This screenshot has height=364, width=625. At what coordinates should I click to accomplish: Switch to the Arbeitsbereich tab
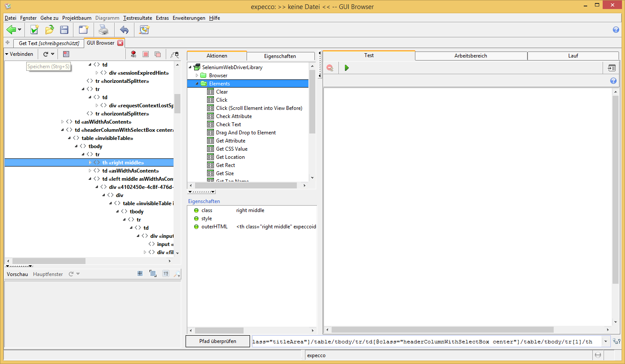pyautogui.click(x=471, y=56)
